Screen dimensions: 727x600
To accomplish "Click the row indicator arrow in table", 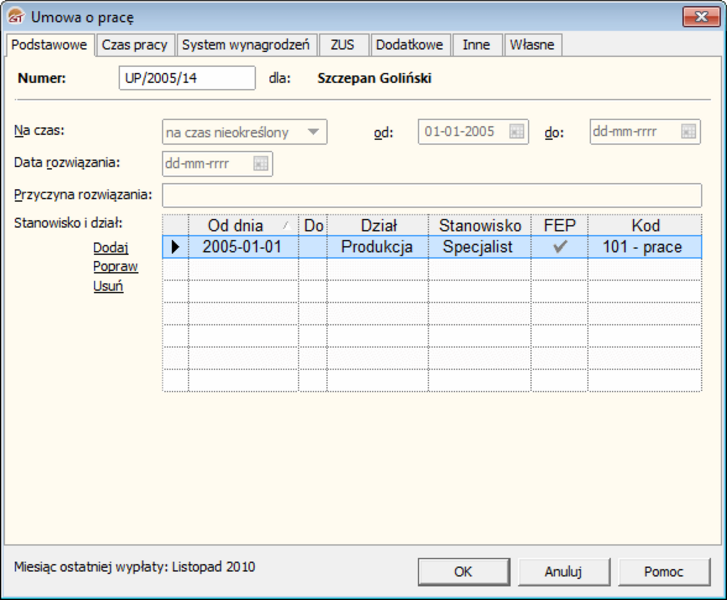I will coord(175,247).
